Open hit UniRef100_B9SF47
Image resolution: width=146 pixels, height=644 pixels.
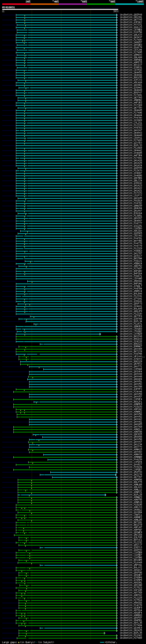click(x=131, y=93)
